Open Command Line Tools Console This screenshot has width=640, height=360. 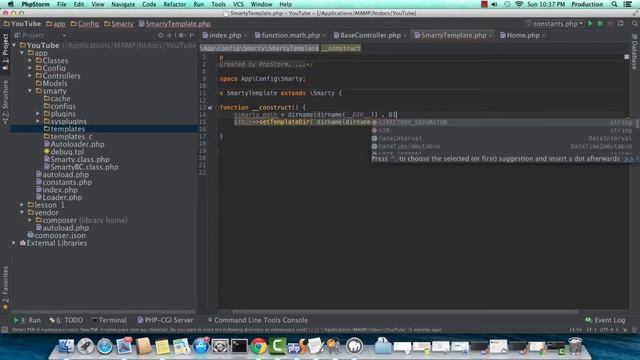pyautogui.click(x=258, y=320)
